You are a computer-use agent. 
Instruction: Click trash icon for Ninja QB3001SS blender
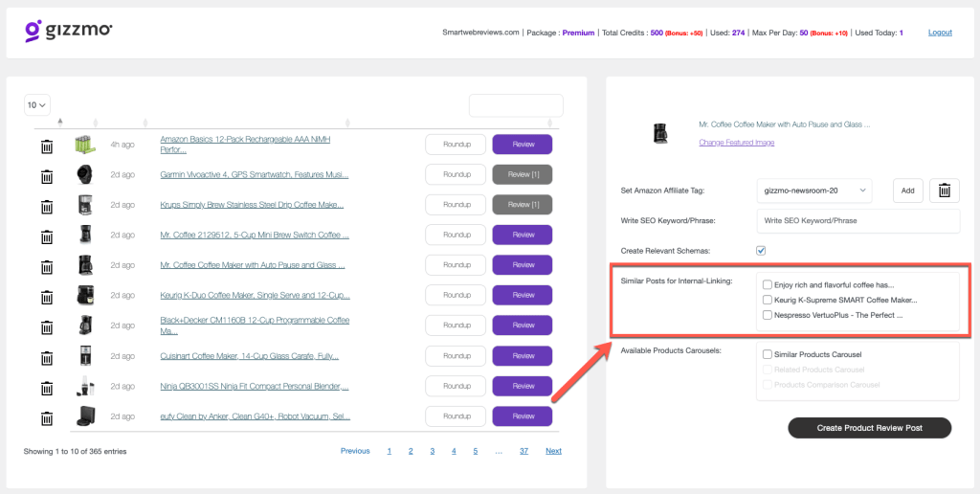[46, 388]
